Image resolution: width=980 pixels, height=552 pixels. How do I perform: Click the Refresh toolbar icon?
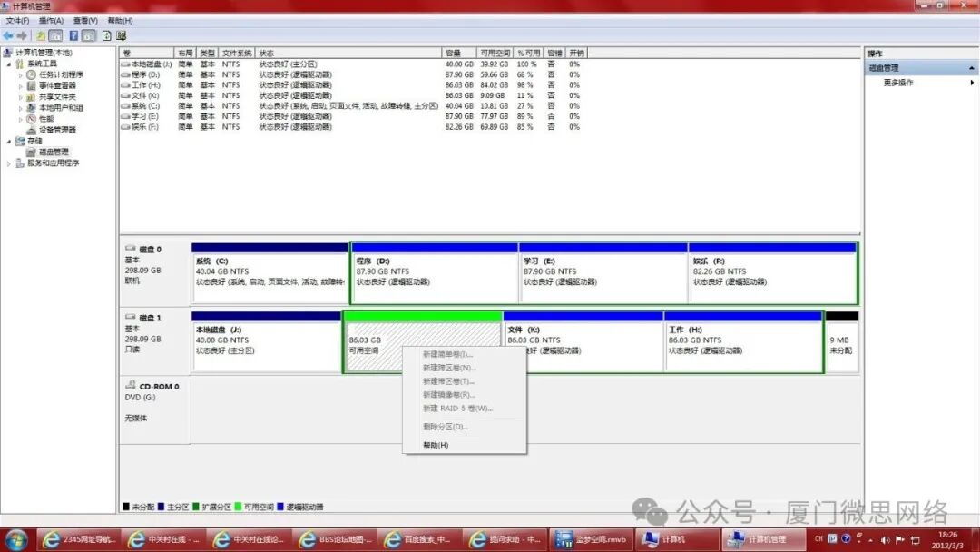(107, 36)
